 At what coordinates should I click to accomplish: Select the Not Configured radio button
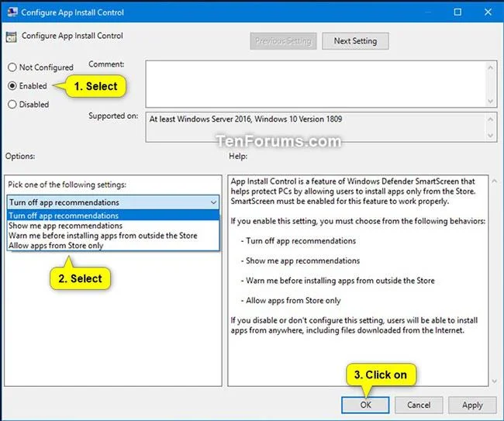coord(12,67)
